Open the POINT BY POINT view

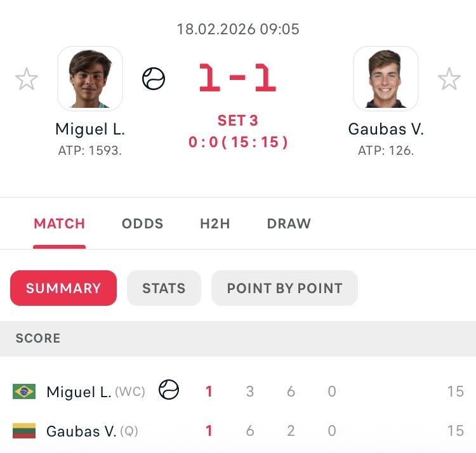click(284, 288)
